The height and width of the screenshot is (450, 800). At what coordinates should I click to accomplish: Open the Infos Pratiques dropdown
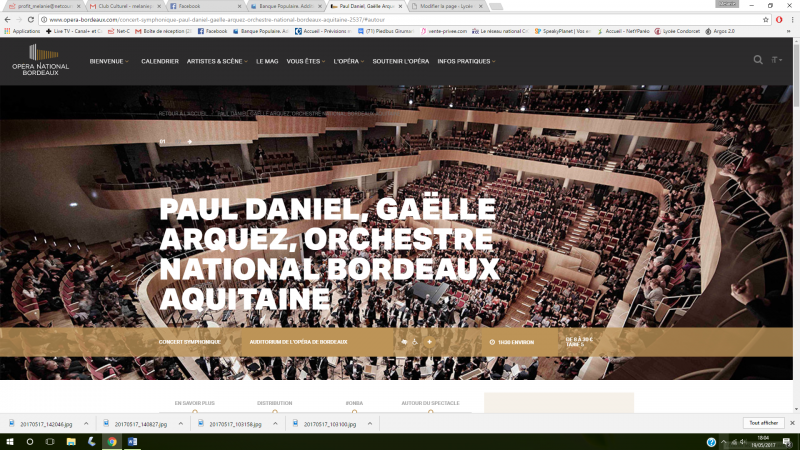[466, 61]
